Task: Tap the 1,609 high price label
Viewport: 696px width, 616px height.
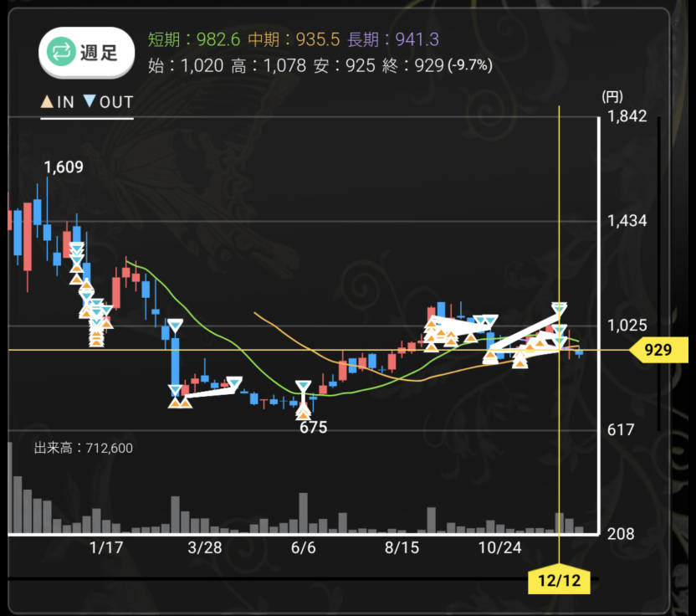Action: [x=64, y=167]
